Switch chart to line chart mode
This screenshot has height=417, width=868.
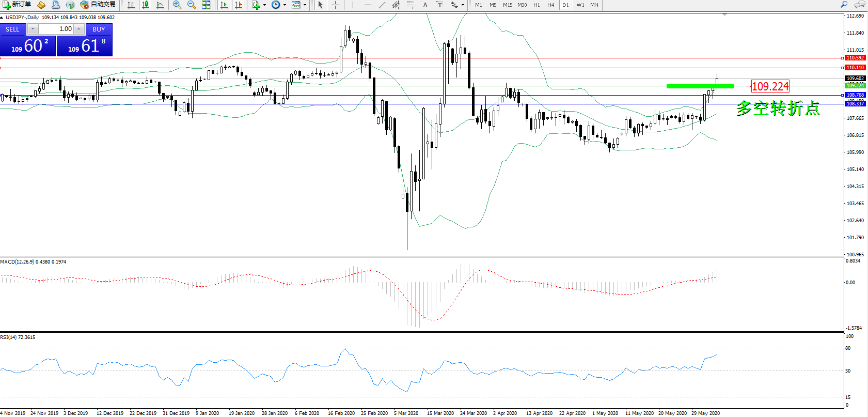[160, 5]
